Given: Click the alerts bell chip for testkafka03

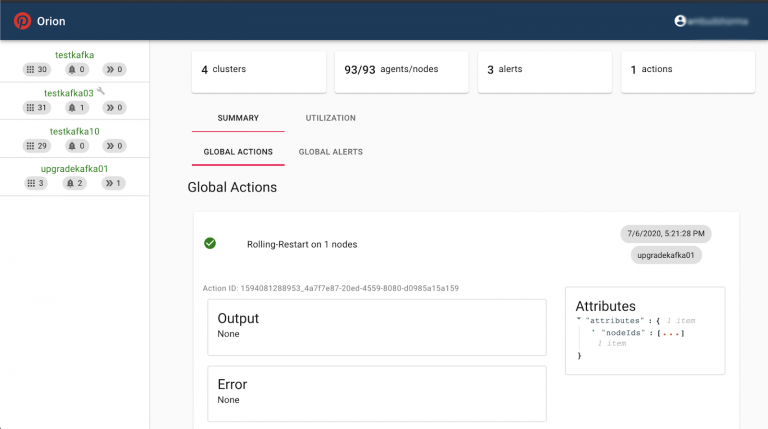Looking at the screenshot, I should (x=76, y=107).
